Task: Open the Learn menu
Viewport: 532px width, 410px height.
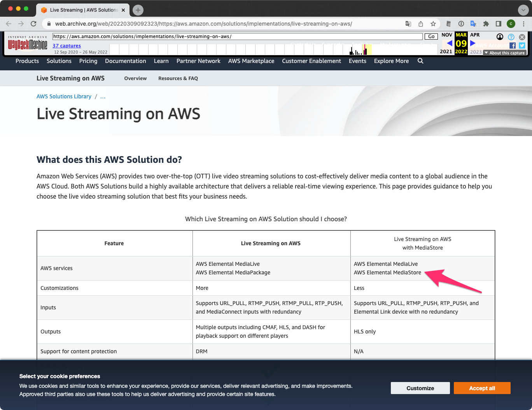Action: coord(161,61)
